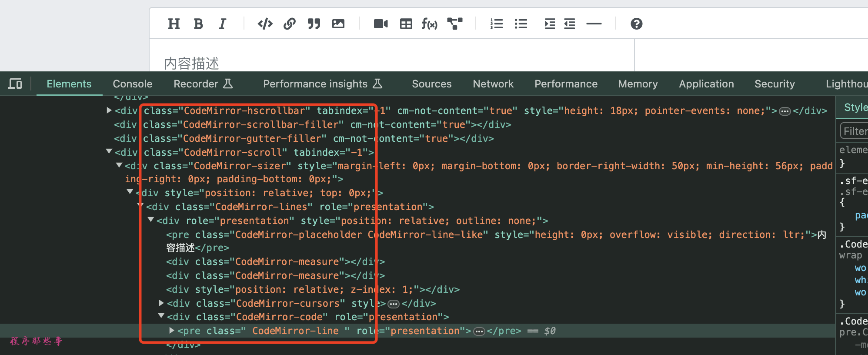Image resolution: width=868 pixels, height=355 pixels.
Task: Expand the CodeMirror-cursors div node
Action: 161,303
